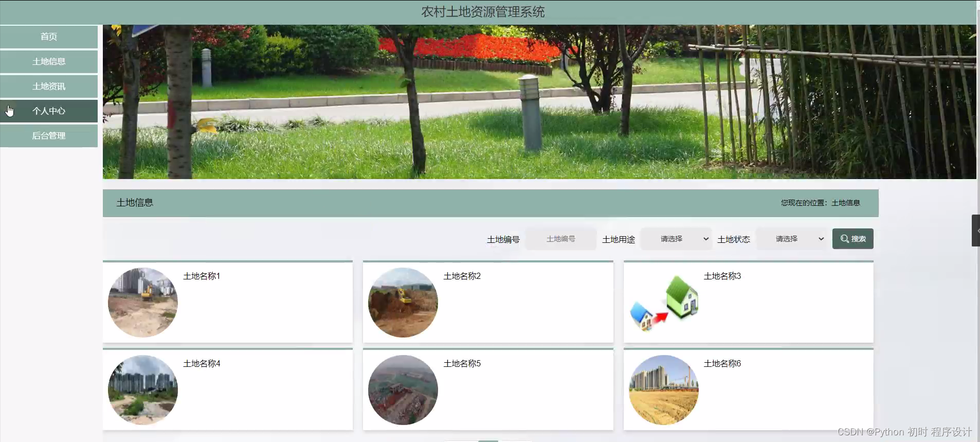Click 土地信息 in the breadcrumb location
Screen dimensions: 980x442
pos(846,203)
